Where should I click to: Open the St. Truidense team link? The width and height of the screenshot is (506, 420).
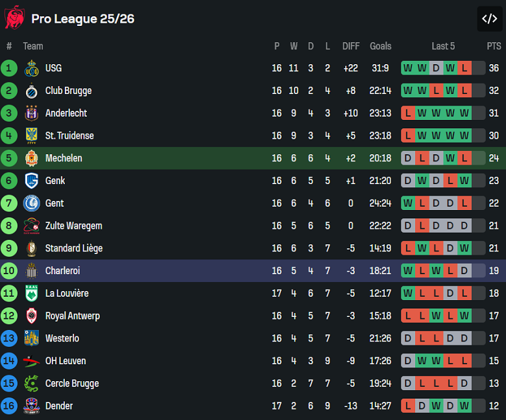[x=69, y=135]
